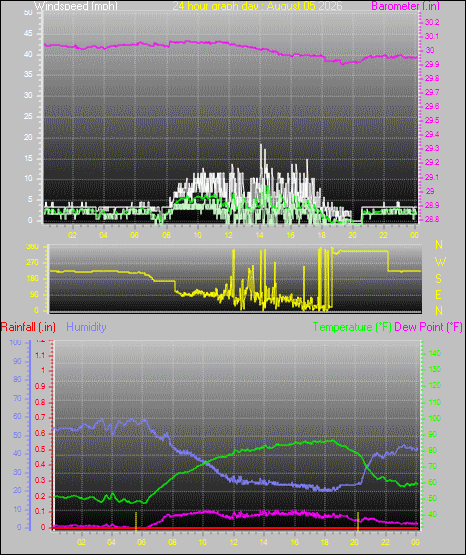Click the rainfall axis value 0.5
466x555 pixels.
40,449
